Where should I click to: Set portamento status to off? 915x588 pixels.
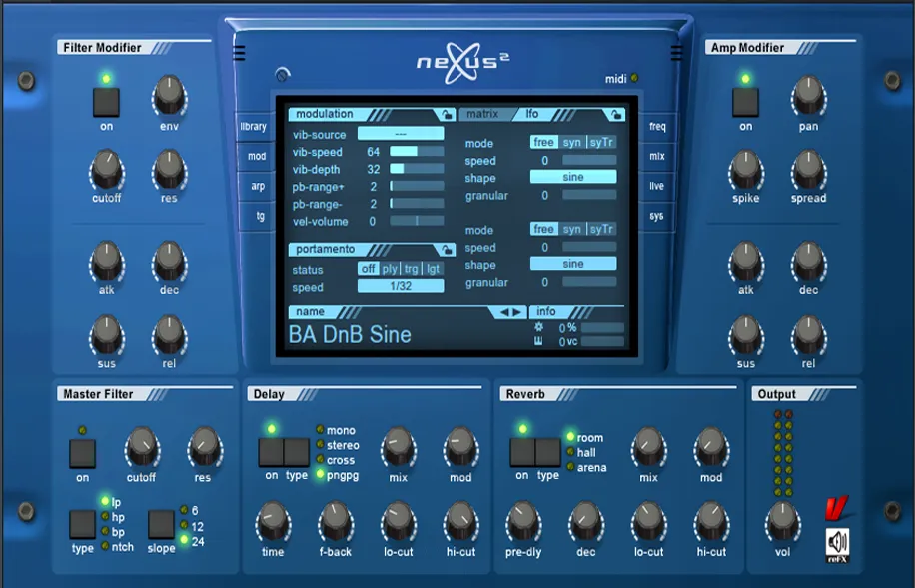(x=368, y=269)
